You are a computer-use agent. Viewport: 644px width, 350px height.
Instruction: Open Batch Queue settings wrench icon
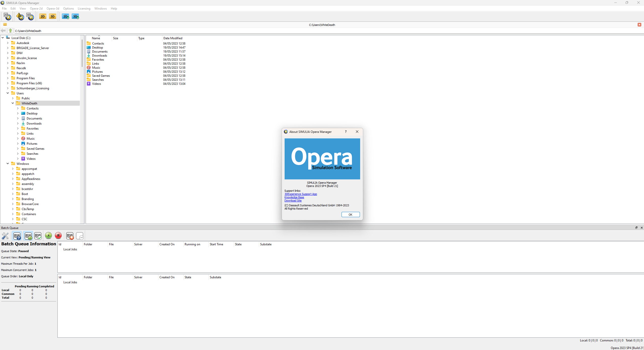[5, 236]
